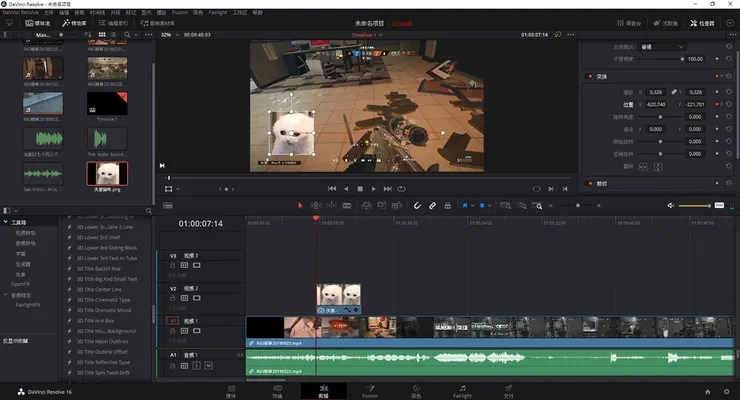Toggle the 变换 (Transform) section enable dot

click(589, 75)
